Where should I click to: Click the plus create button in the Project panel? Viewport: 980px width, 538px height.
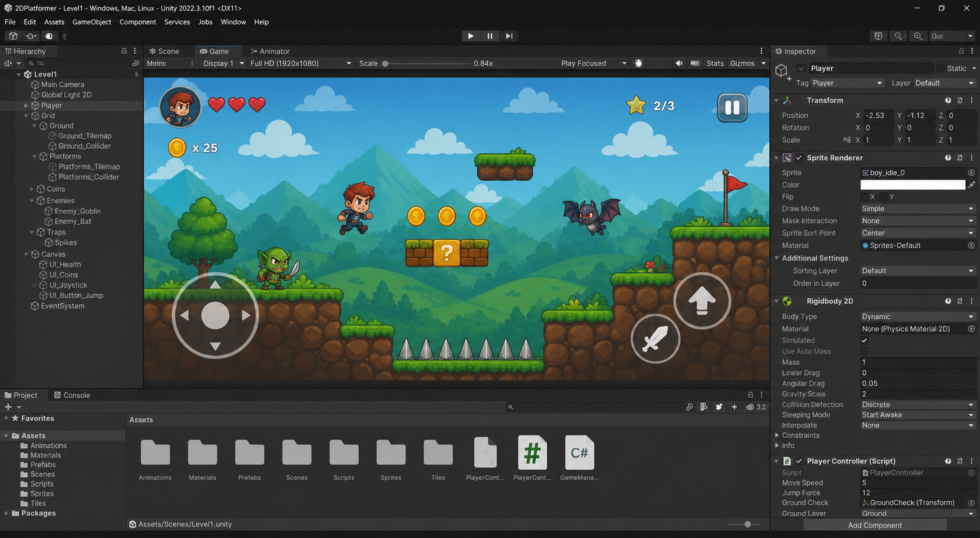(8, 407)
